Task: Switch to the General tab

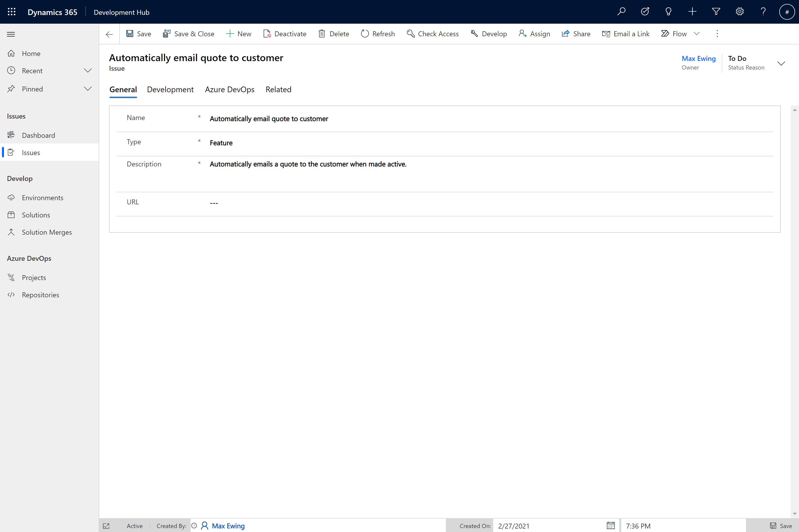Action: coord(123,89)
